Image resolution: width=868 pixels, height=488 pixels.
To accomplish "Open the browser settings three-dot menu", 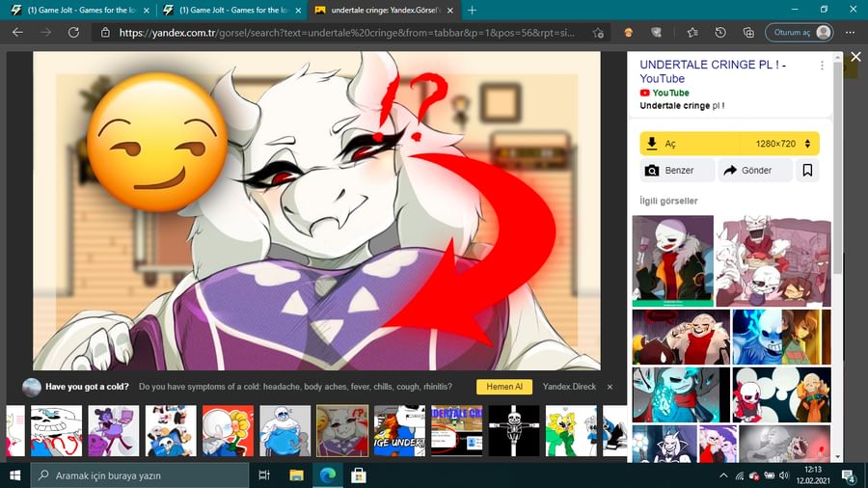I will point(850,33).
